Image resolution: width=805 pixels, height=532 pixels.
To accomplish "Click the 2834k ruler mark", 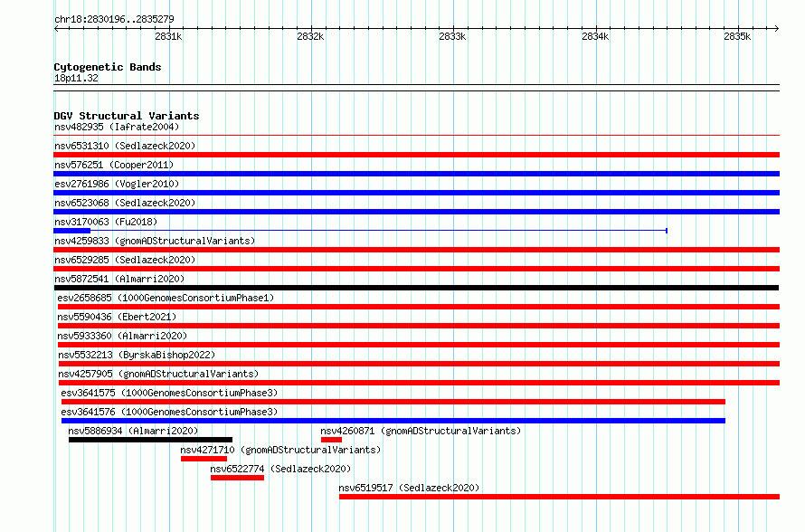I will click(595, 36).
